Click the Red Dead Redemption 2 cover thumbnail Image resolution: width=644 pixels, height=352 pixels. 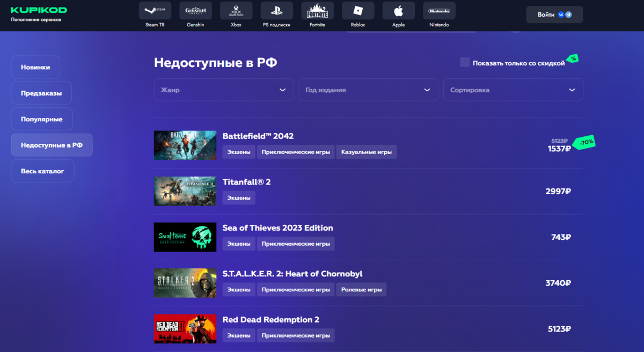(x=185, y=329)
